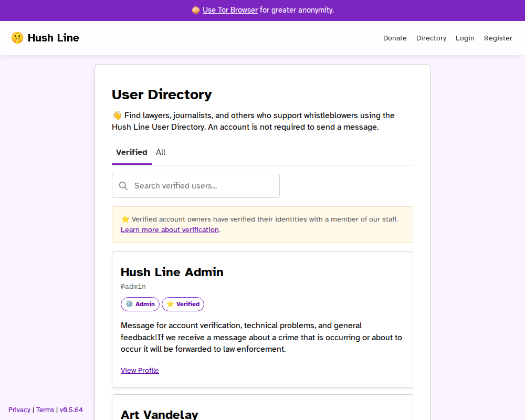
Task: Click the Use Tor Browser link
Action: coord(230,10)
